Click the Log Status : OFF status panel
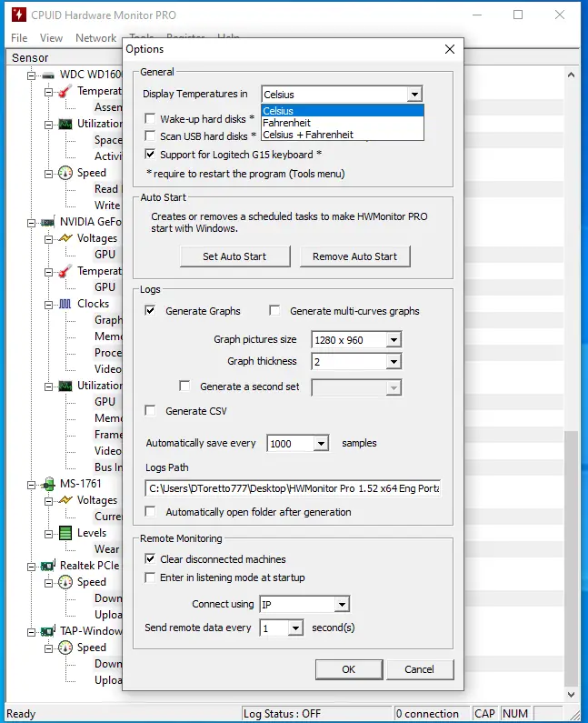 click(x=316, y=714)
